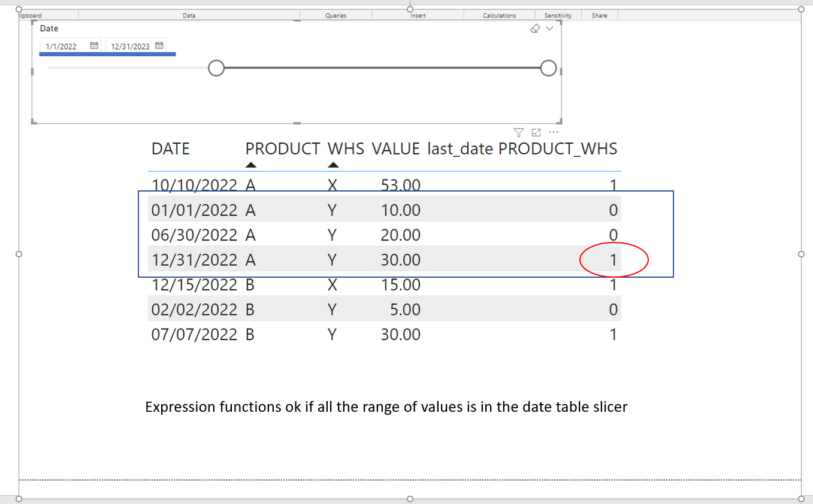Click the product B cell in the 12/15/2022 row
813x504 pixels.
coord(250,284)
